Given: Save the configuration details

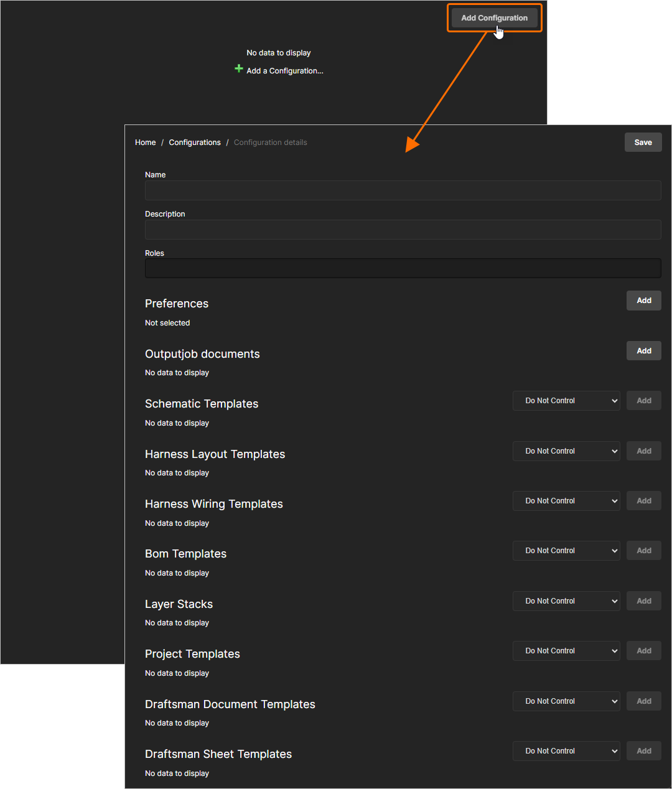Looking at the screenshot, I should point(643,142).
